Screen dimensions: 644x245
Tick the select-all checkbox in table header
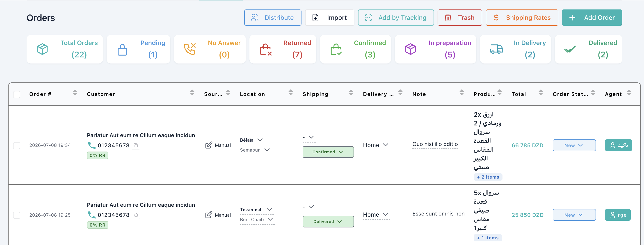click(17, 94)
